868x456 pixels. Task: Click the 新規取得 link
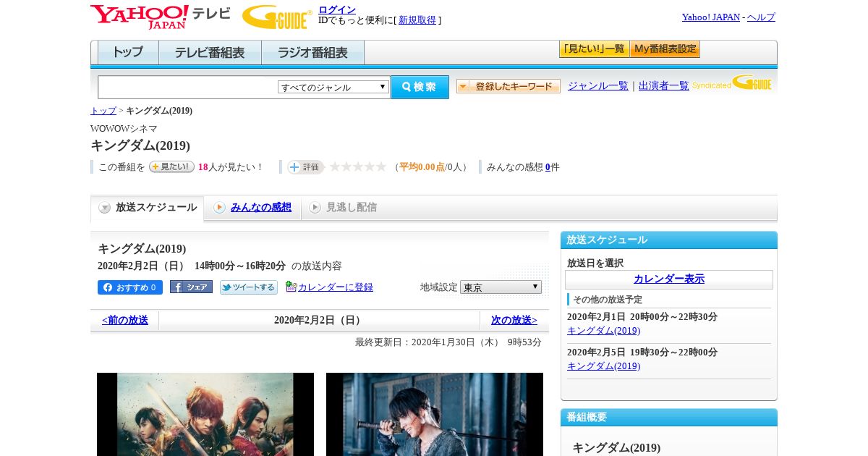[x=417, y=20]
